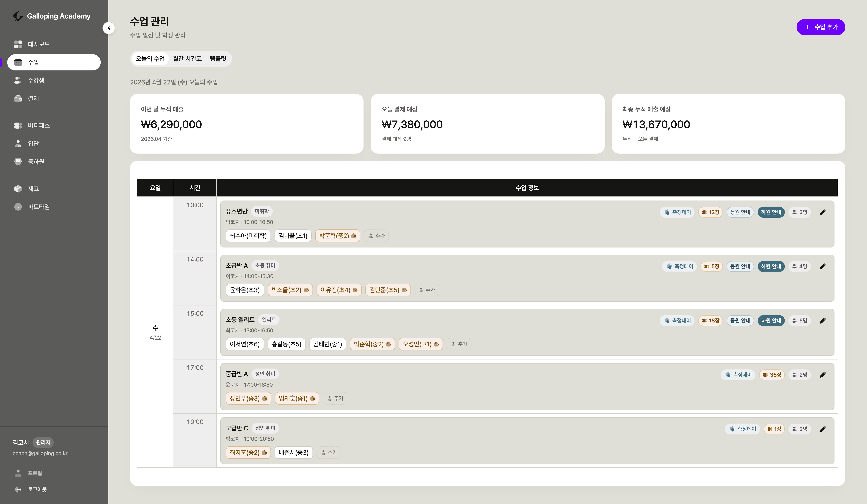Image resolution: width=867 pixels, height=504 pixels.
Task: Toggle 측정데이 for 유소년반
Action: (677, 212)
